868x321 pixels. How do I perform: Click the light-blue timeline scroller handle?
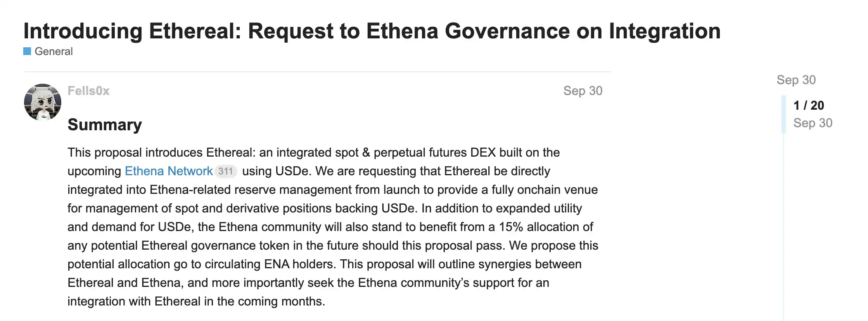tap(784, 114)
